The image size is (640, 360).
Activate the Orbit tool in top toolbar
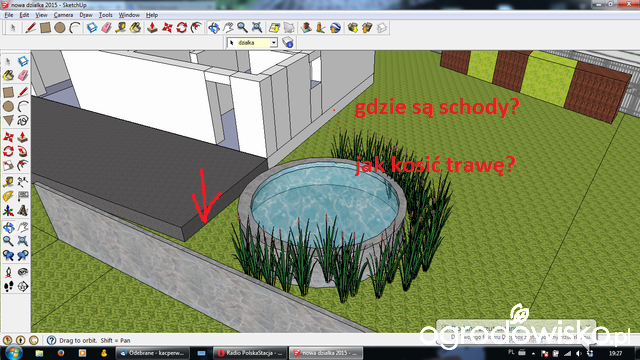click(x=213, y=28)
